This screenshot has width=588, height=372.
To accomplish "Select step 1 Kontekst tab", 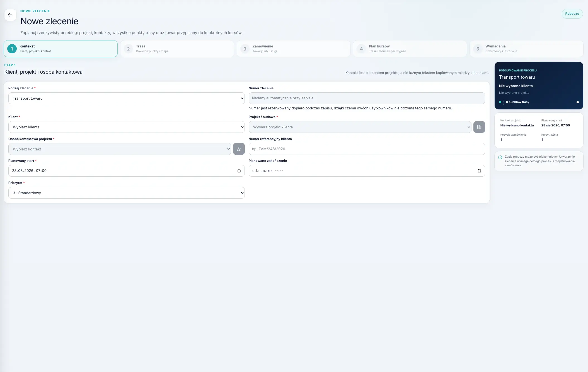I will pos(61,49).
